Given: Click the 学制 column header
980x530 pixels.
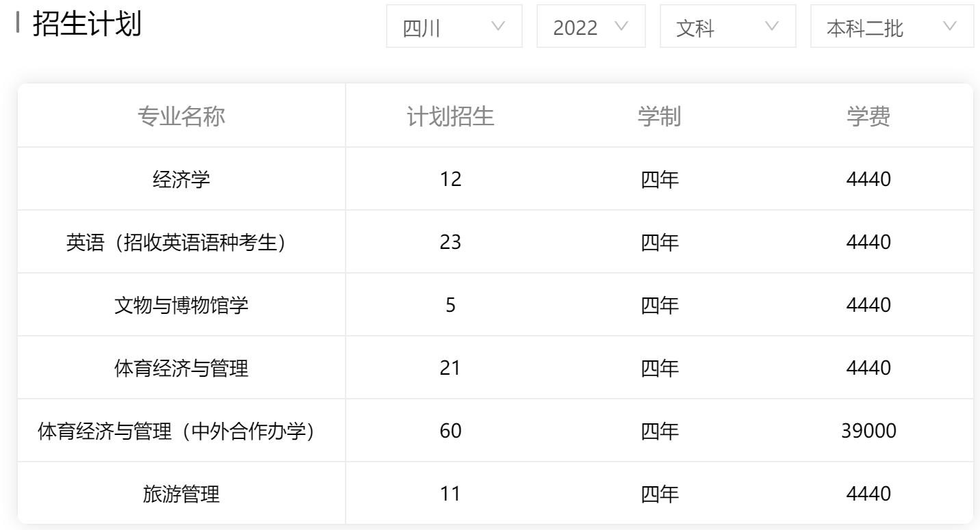Looking at the screenshot, I should tap(659, 116).
